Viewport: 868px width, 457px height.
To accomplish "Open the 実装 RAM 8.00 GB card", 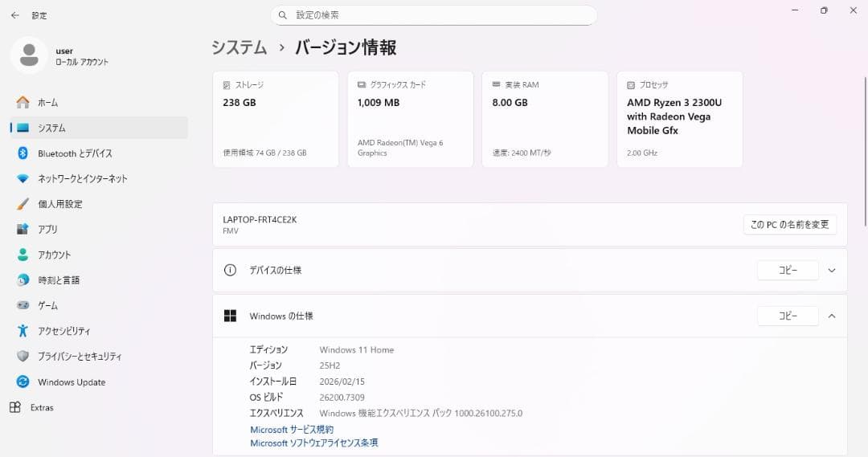I will coord(545,119).
